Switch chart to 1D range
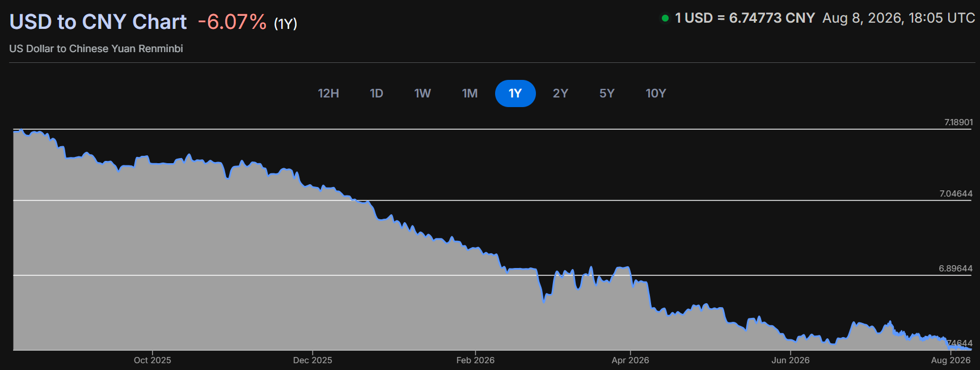The width and height of the screenshot is (980, 370). click(x=377, y=93)
